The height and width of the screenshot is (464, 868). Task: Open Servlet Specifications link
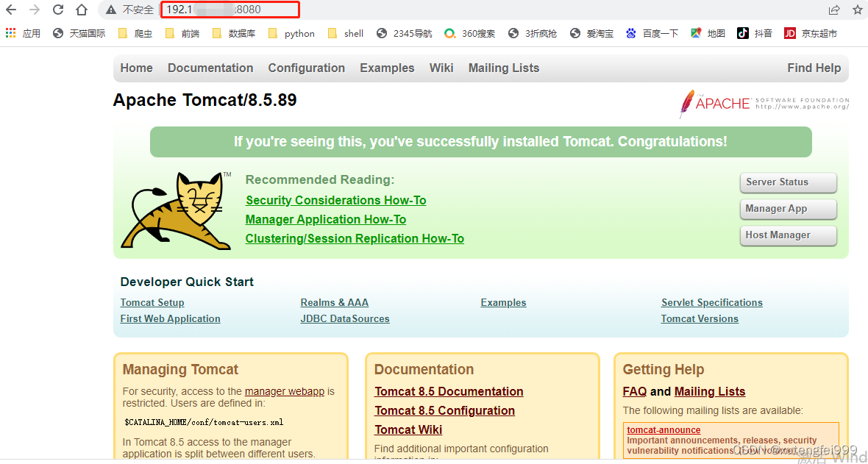point(712,303)
